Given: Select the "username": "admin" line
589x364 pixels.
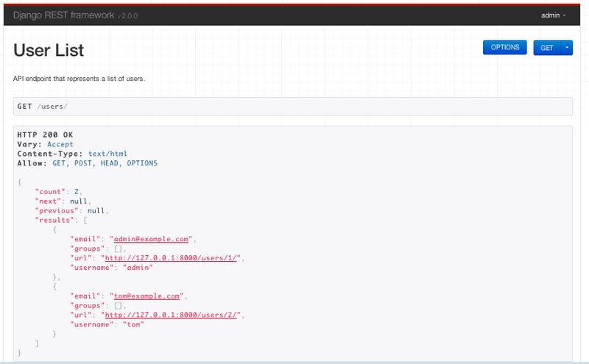Looking at the screenshot, I should [x=111, y=268].
